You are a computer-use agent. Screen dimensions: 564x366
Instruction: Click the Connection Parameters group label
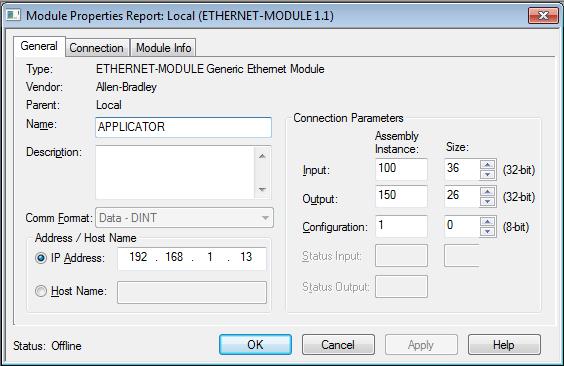tap(348, 118)
